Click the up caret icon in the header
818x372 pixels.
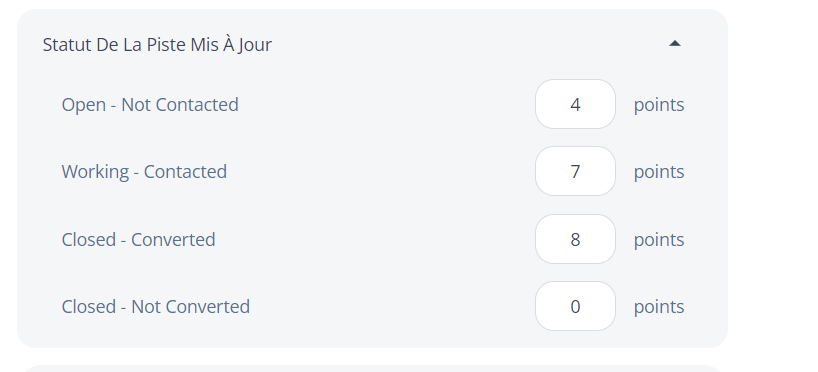[x=675, y=44]
